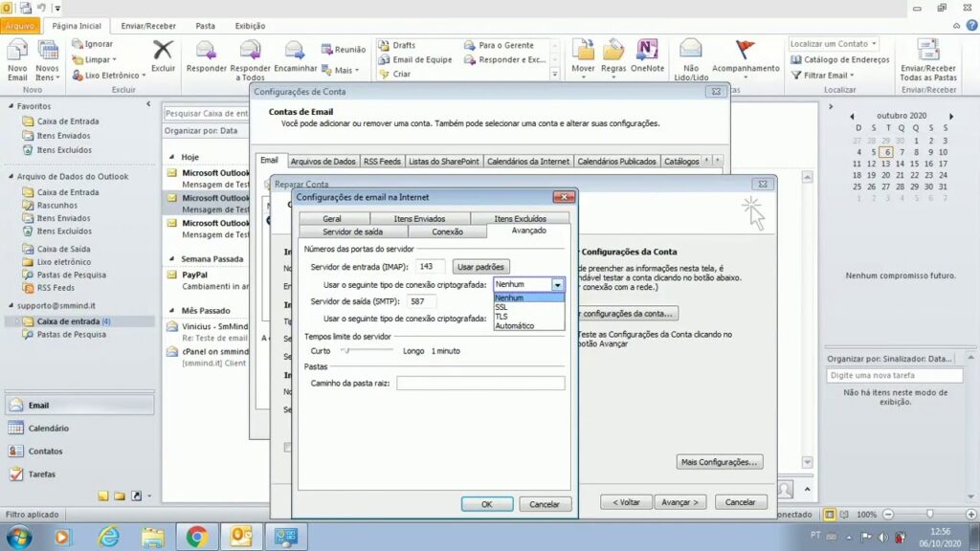The width and height of the screenshot is (980, 551).
Task: Switch to the Itens Enviados tab
Action: 419,219
